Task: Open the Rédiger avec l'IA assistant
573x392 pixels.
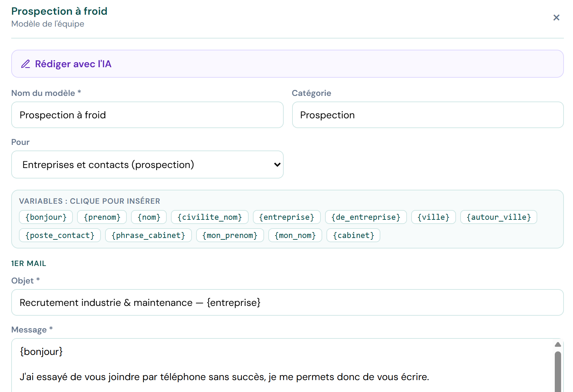Action: click(x=287, y=64)
